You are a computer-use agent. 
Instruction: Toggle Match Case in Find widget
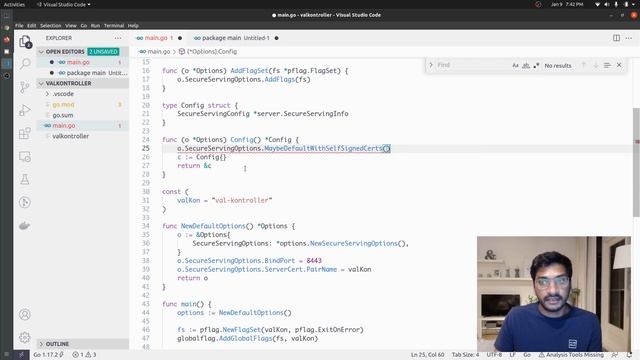pos(516,65)
